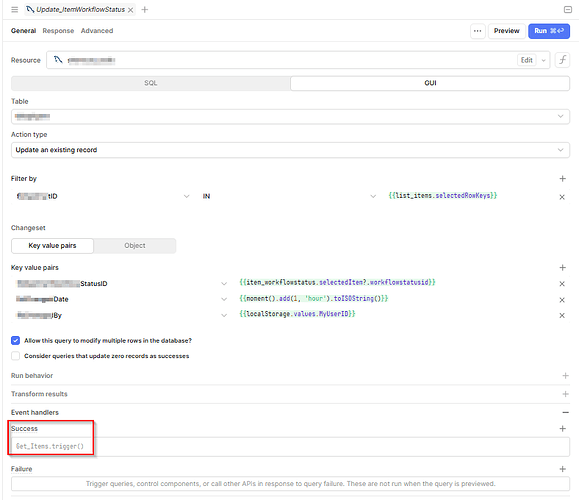Screen dimensions: 579x500
Task: Open the Advanced tab
Action: [97, 31]
